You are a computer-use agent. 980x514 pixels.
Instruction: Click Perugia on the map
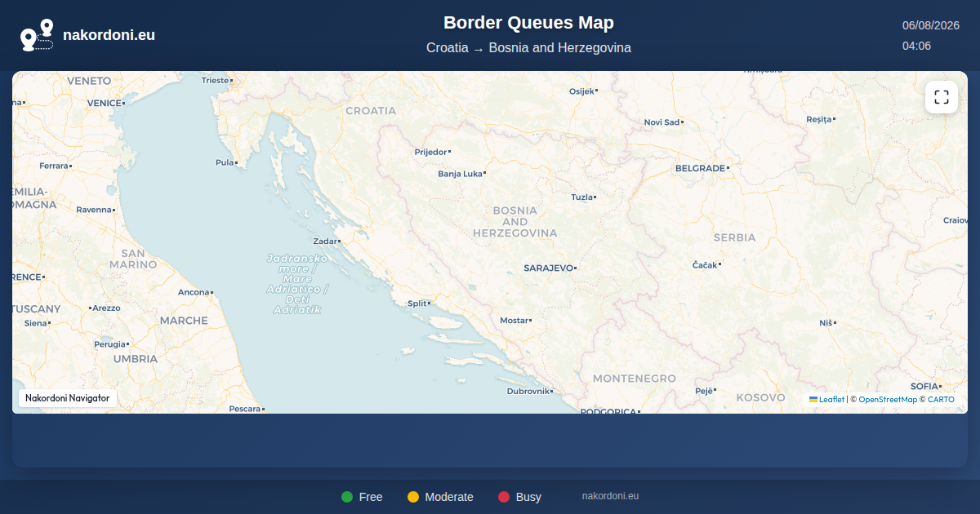110,344
